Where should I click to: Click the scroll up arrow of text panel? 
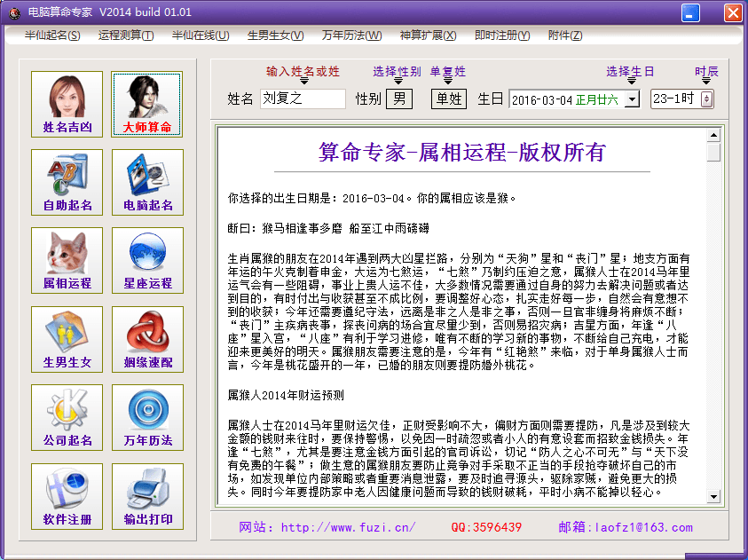713,136
